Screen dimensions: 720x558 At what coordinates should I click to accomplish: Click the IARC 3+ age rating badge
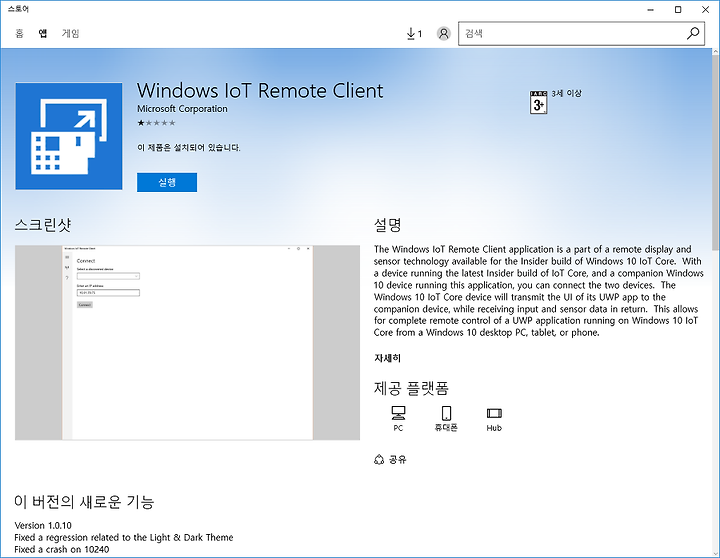click(538, 102)
